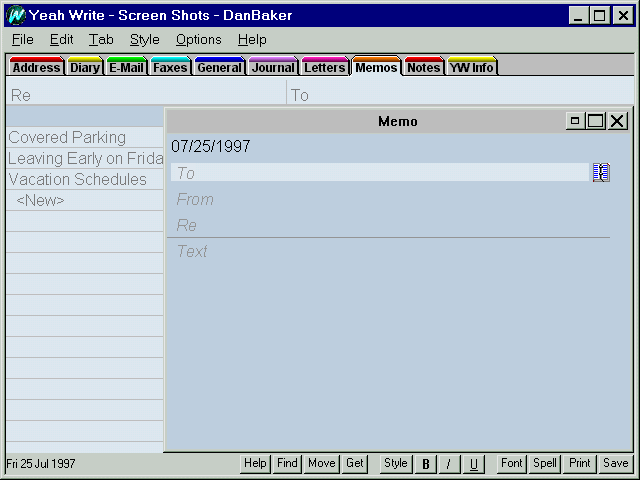
Task: Switch to the Faxes tab
Action: [170, 67]
